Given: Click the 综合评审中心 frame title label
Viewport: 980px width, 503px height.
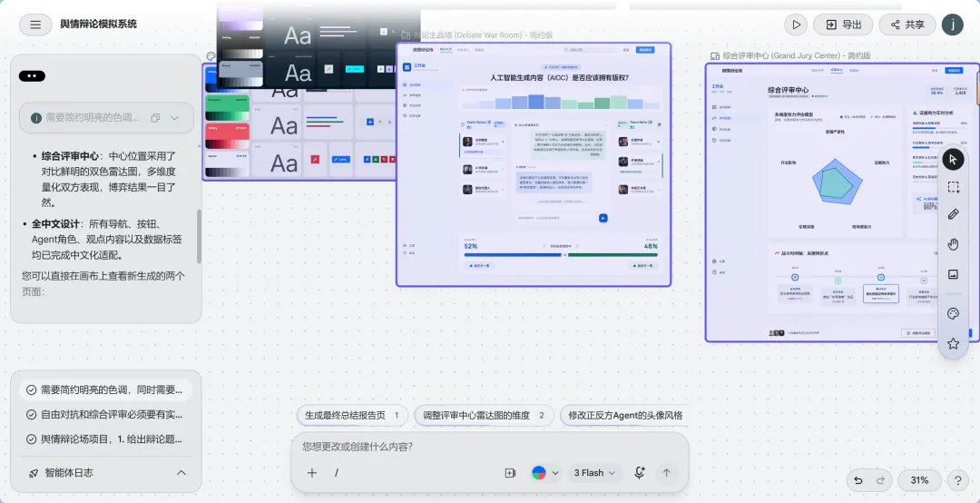Looking at the screenshot, I should pos(797,55).
